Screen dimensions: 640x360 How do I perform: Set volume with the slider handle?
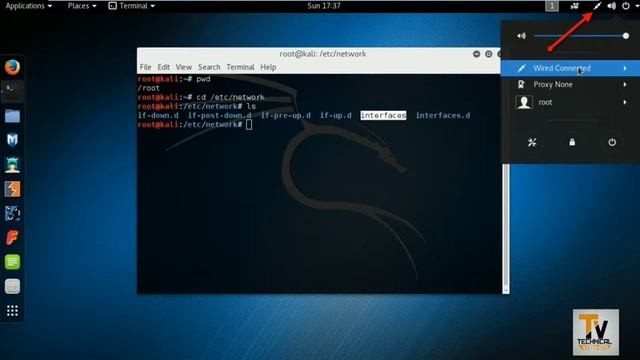pyautogui.click(x=626, y=36)
